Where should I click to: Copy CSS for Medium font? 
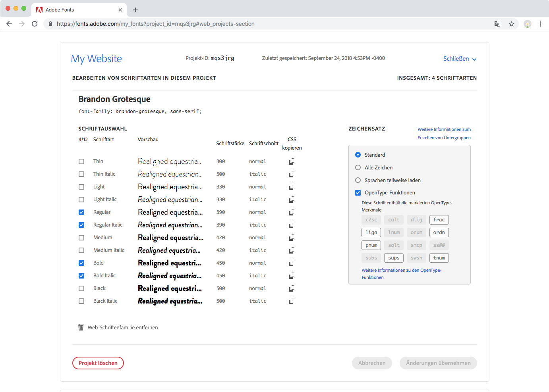click(x=292, y=238)
